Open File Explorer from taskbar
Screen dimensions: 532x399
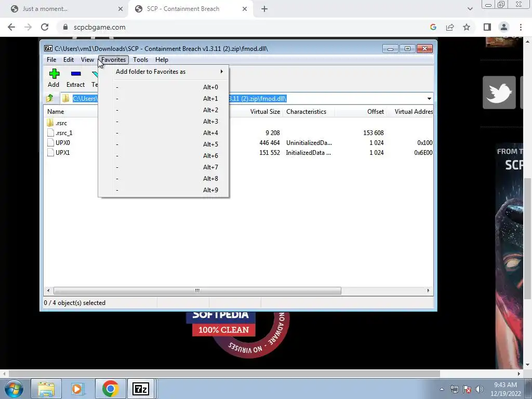46,389
